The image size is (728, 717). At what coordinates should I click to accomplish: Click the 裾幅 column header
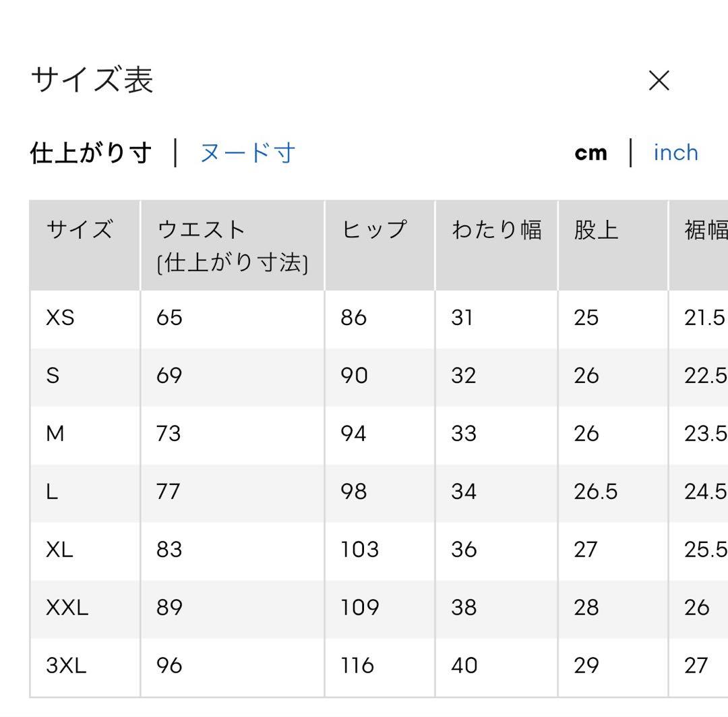click(x=706, y=229)
